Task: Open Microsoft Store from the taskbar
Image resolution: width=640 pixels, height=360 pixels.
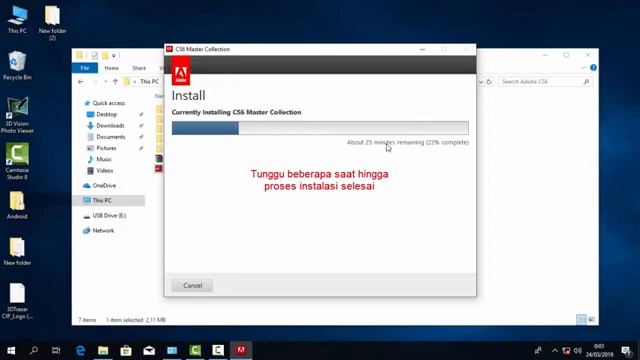Action: point(126,350)
